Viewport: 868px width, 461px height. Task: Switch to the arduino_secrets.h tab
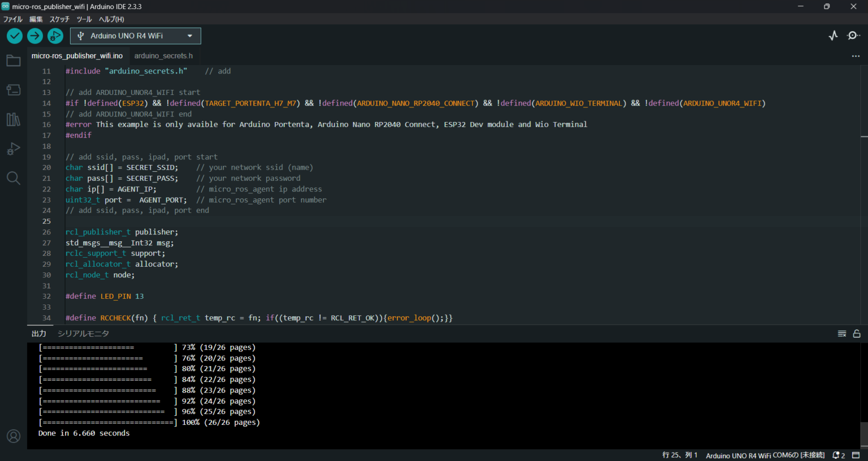pyautogui.click(x=163, y=56)
